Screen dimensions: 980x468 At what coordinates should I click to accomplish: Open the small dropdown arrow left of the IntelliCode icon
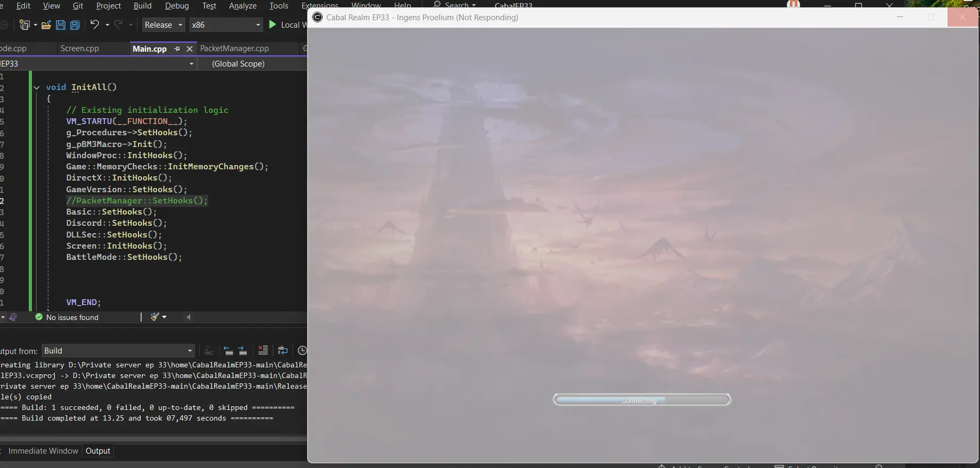(x=3, y=317)
